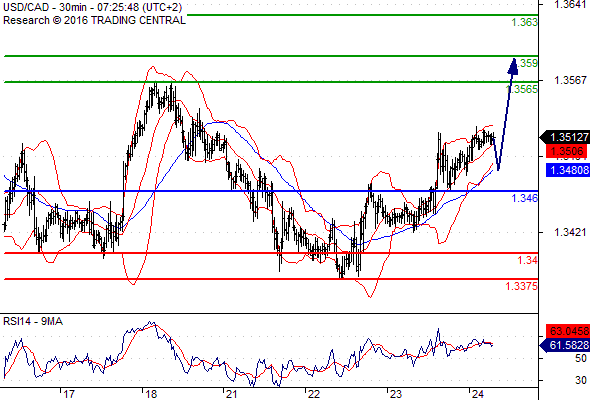
Task: Click date marker 21 on time axis
Action: click(231, 394)
